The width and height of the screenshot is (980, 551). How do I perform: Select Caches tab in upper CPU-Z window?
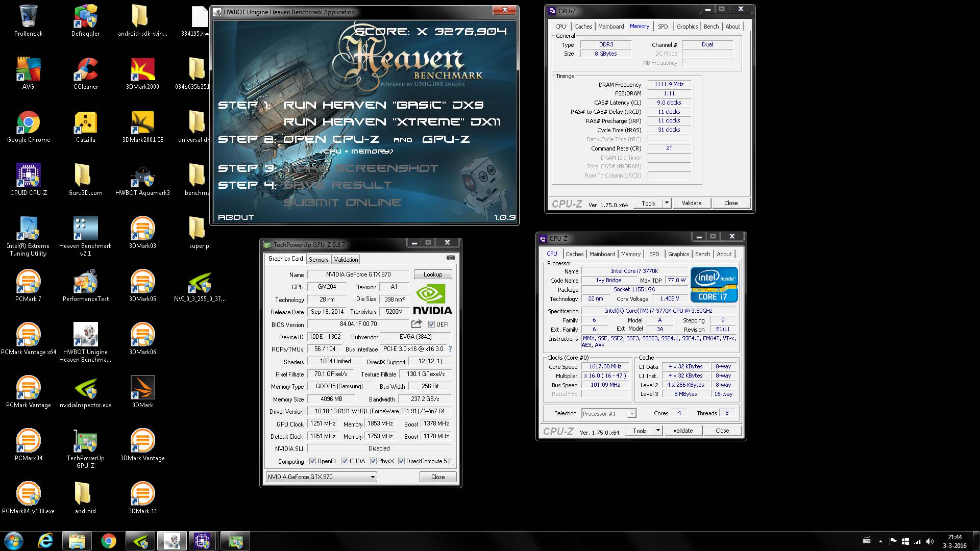click(x=583, y=27)
